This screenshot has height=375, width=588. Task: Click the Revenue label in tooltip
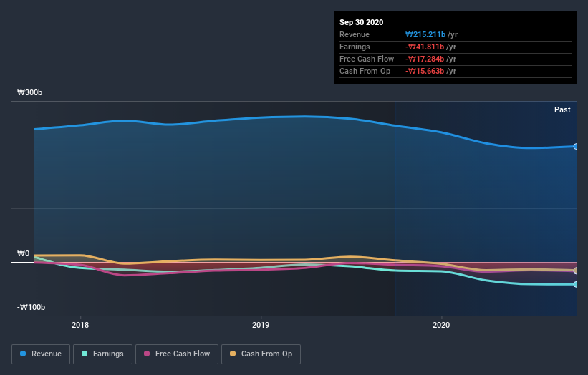point(355,34)
